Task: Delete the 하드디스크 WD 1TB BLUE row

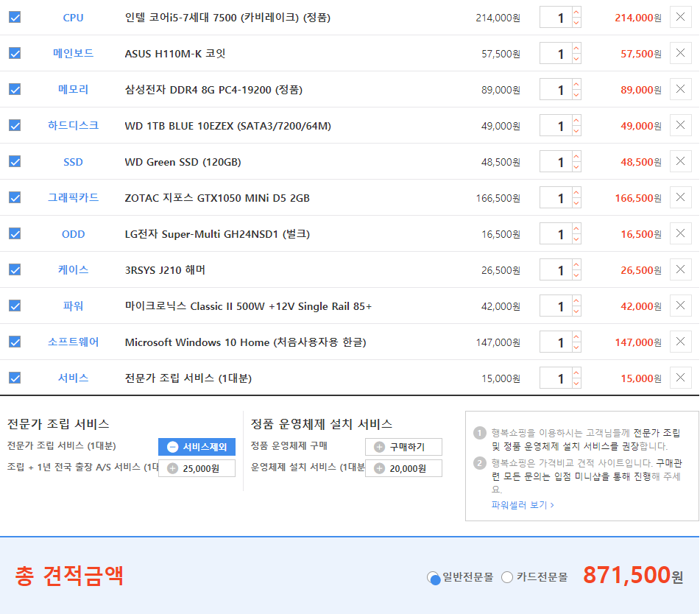Action: (680, 125)
